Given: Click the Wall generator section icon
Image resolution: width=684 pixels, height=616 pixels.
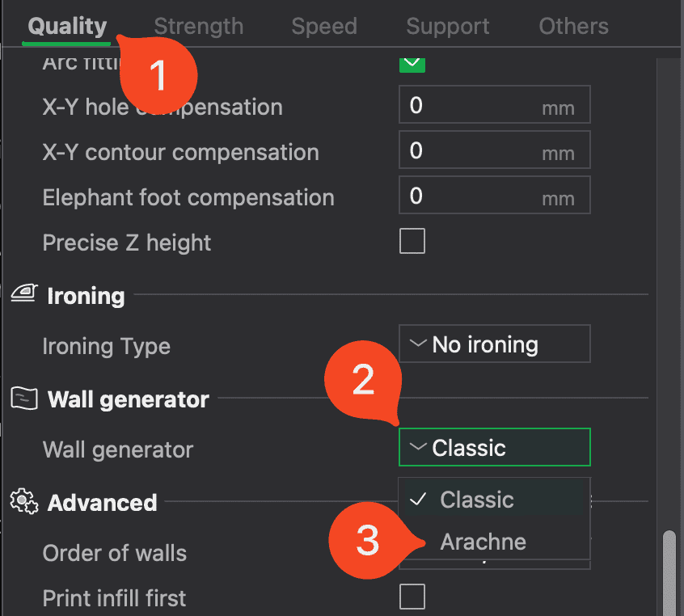Looking at the screenshot, I should pos(22,399).
